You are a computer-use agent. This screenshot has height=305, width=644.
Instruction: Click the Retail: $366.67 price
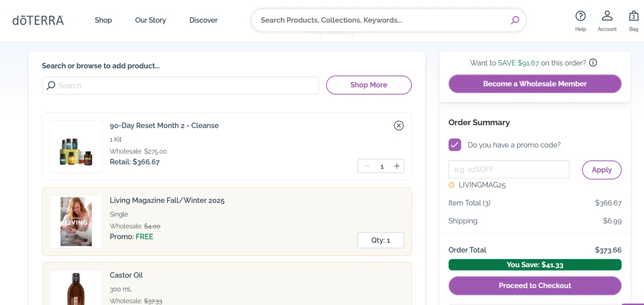point(135,162)
